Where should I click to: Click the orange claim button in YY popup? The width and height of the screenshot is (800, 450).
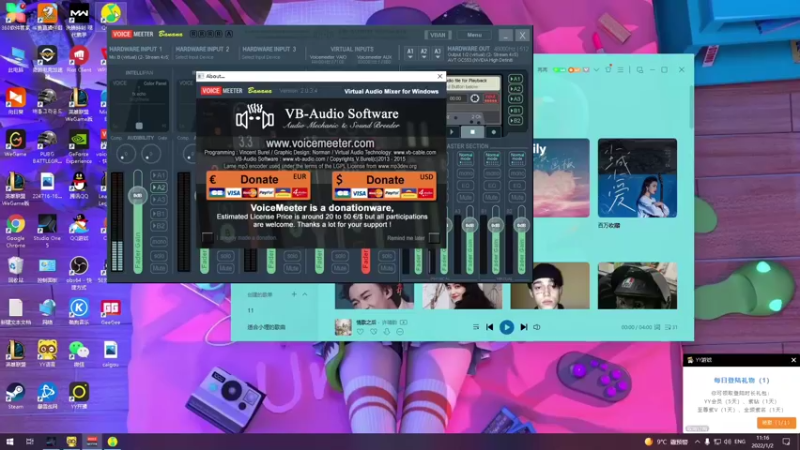click(x=776, y=423)
